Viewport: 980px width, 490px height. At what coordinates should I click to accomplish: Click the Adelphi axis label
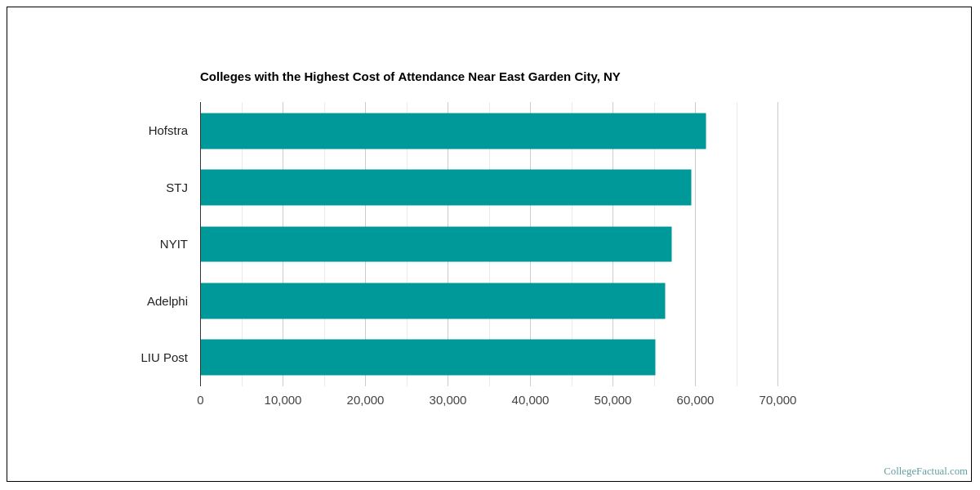pos(167,301)
